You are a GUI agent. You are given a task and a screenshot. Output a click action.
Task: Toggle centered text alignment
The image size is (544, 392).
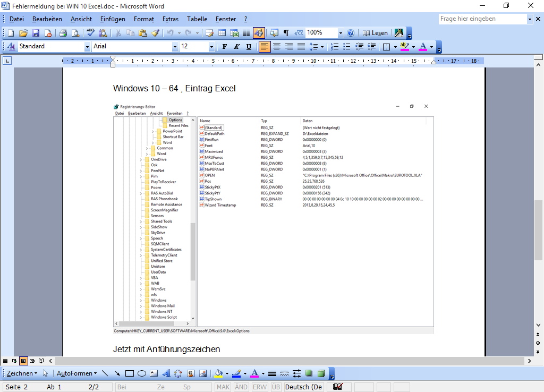pyautogui.click(x=276, y=47)
